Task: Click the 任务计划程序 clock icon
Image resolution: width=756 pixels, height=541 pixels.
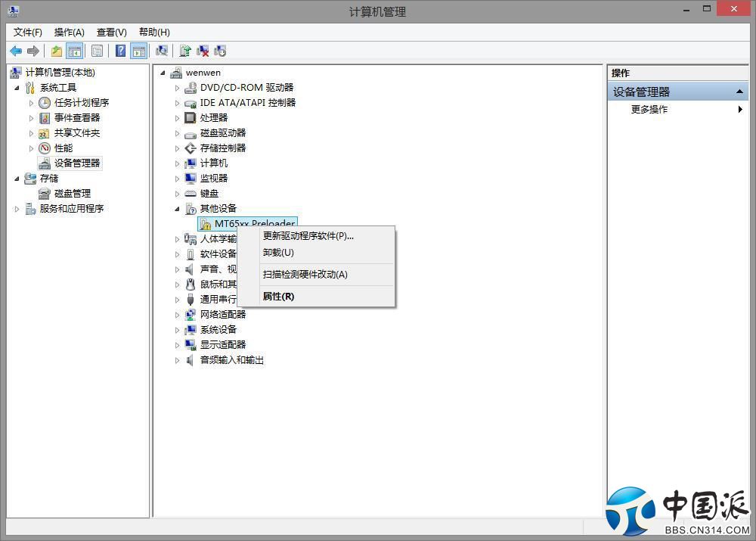Action: [45, 103]
